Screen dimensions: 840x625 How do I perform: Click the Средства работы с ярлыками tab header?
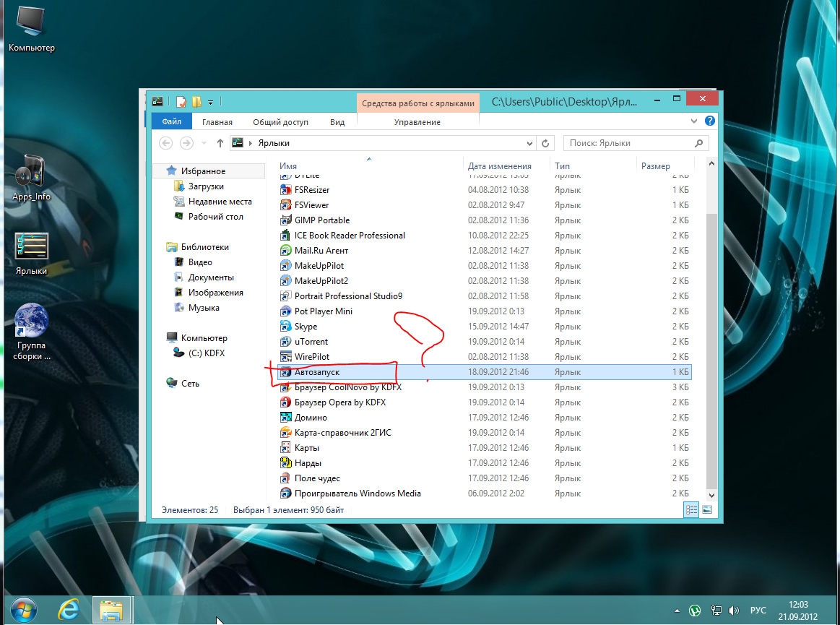(x=418, y=103)
